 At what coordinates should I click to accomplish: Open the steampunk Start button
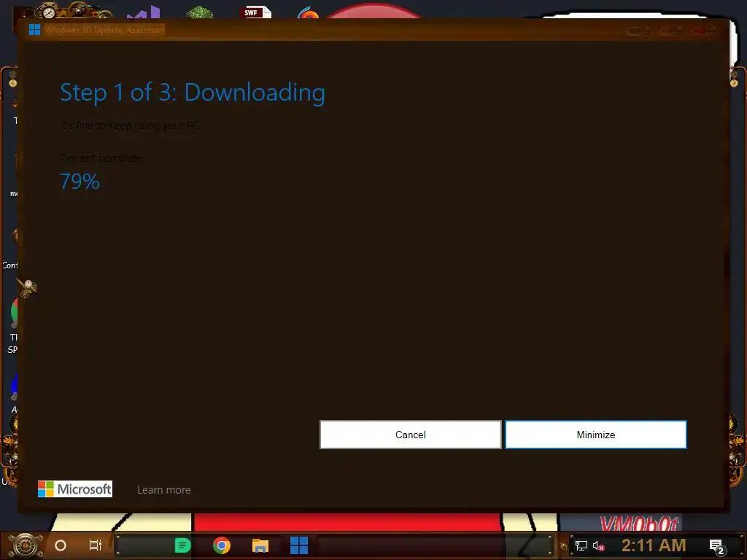coord(26,545)
